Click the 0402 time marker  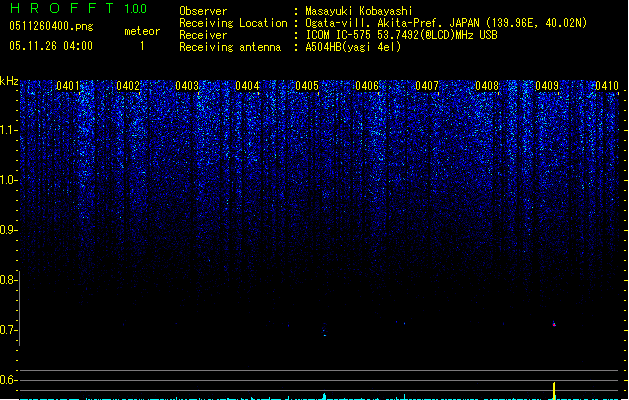pyautogui.click(x=128, y=86)
